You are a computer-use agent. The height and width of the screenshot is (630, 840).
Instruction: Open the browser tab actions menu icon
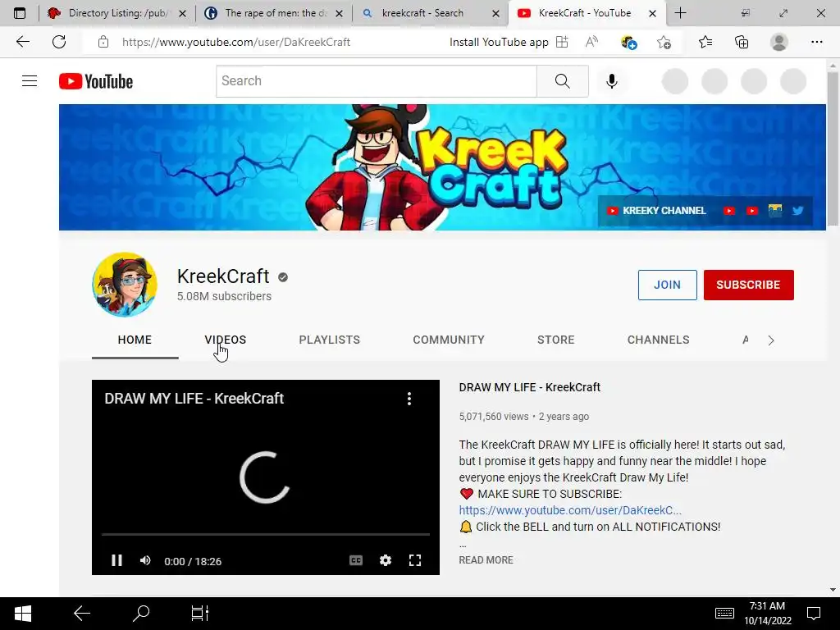(x=20, y=13)
